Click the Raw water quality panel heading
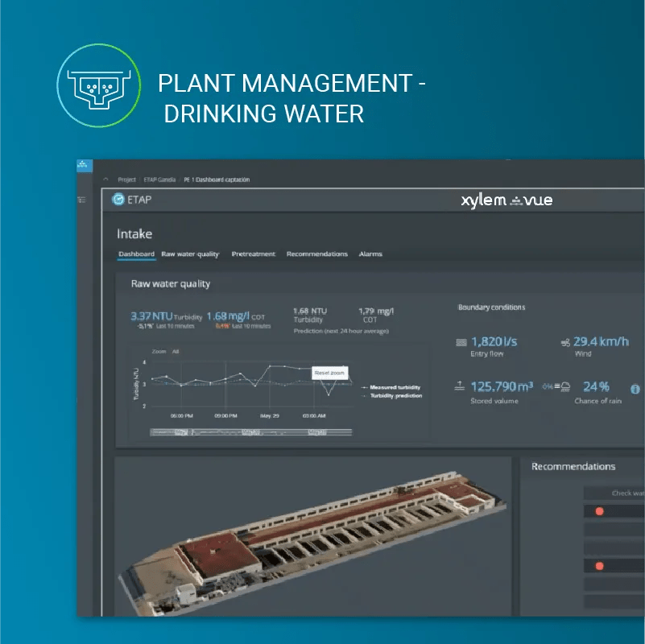 (x=171, y=283)
